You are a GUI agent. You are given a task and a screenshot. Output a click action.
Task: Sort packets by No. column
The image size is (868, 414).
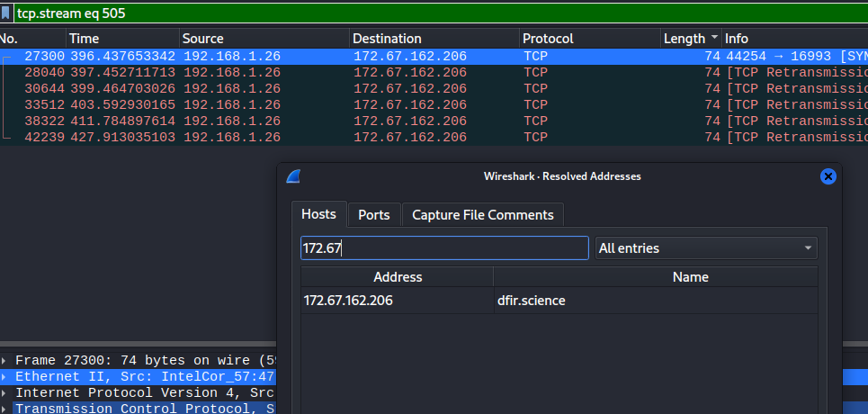click(32, 39)
